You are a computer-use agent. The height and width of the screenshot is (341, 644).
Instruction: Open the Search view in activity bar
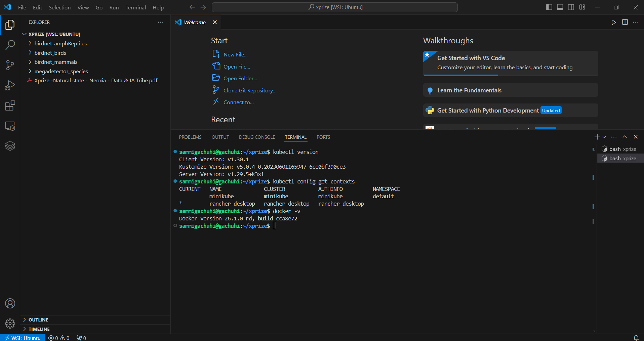pos(10,45)
